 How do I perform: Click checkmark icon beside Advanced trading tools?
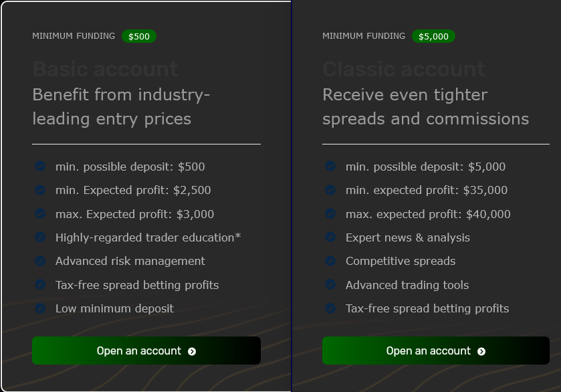pyautogui.click(x=330, y=284)
